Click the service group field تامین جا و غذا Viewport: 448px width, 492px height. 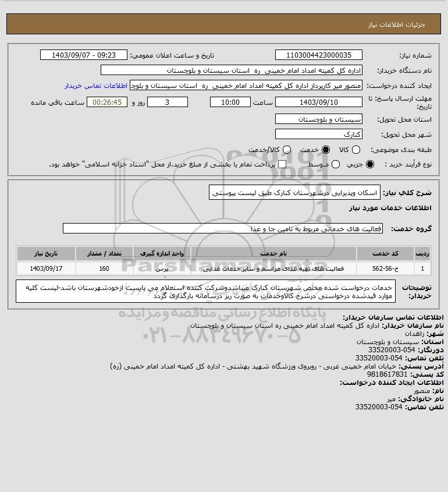point(223,229)
